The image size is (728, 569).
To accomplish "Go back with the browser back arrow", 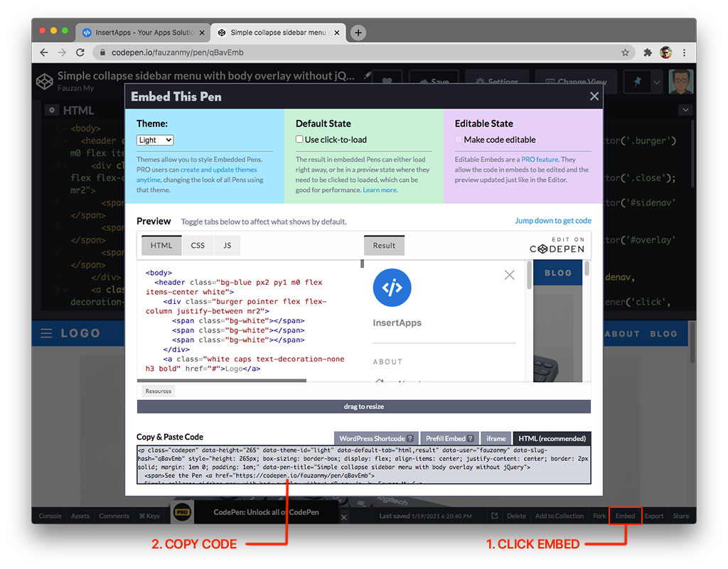I will 44,53.
